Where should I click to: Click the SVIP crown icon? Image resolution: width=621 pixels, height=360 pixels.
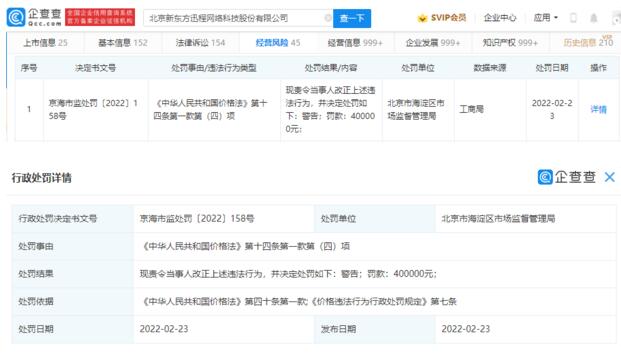click(422, 18)
